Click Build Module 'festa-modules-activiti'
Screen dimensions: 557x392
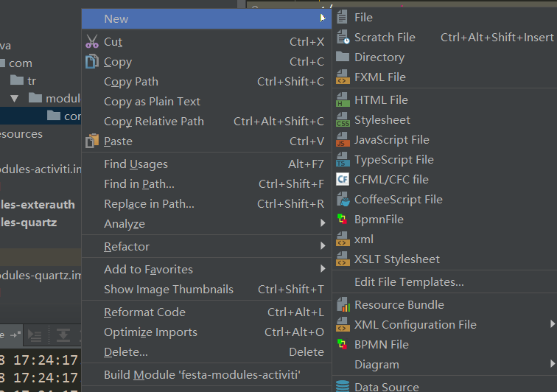click(x=202, y=375)
